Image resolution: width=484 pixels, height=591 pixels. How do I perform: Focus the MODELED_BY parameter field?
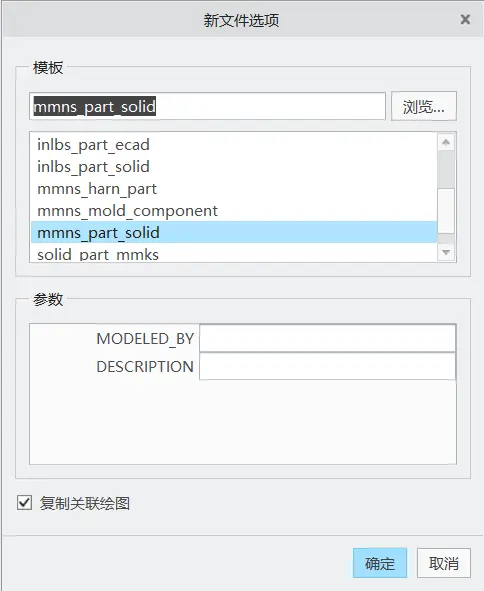pos(327,338)
